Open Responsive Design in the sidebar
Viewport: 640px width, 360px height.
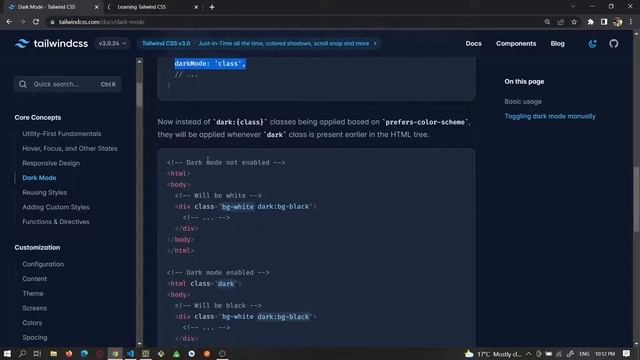[x=51, y=163]
